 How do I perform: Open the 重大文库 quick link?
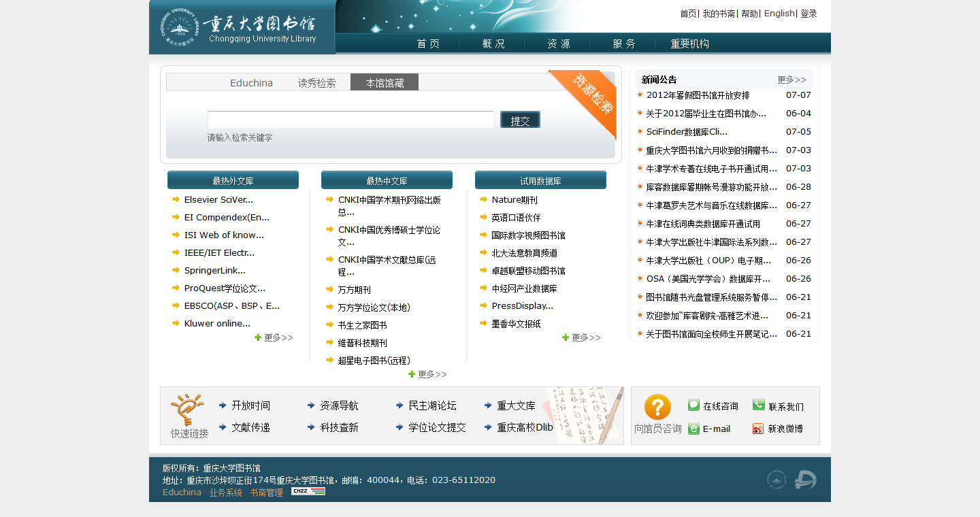coord(516,405)
